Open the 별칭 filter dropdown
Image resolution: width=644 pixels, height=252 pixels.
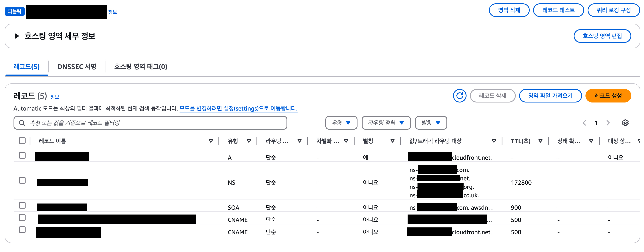[431, 123]
